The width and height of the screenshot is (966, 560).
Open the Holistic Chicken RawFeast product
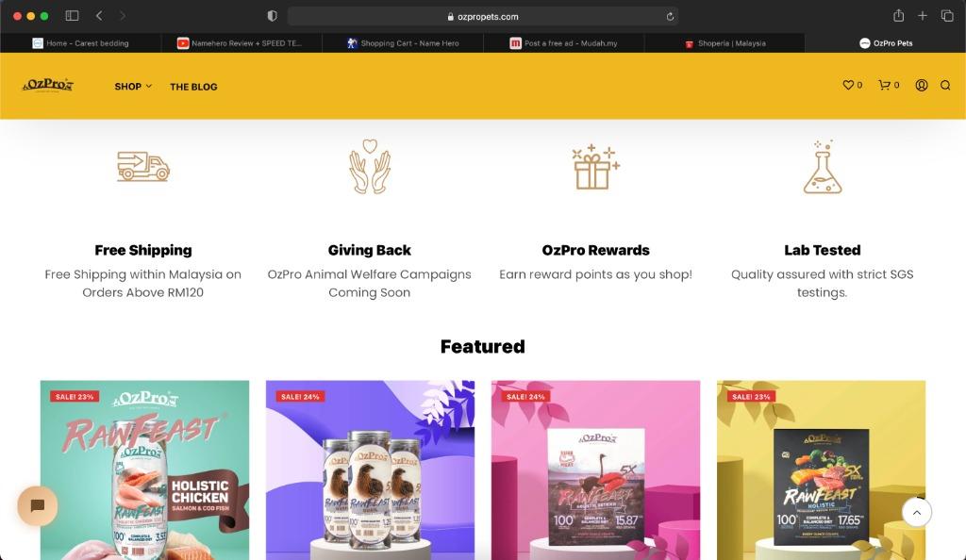[144, 470]
